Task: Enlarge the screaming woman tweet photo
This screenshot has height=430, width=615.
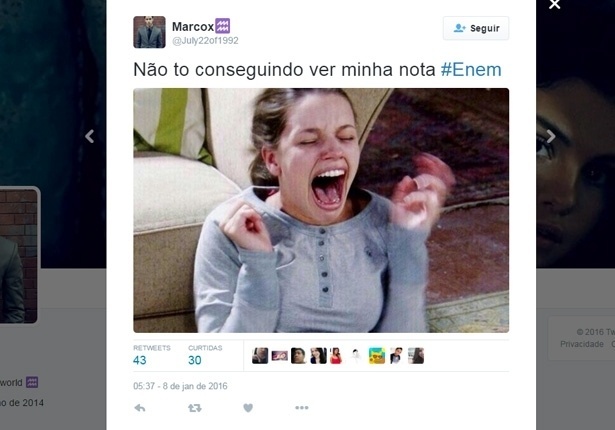Action: (321, 210)
